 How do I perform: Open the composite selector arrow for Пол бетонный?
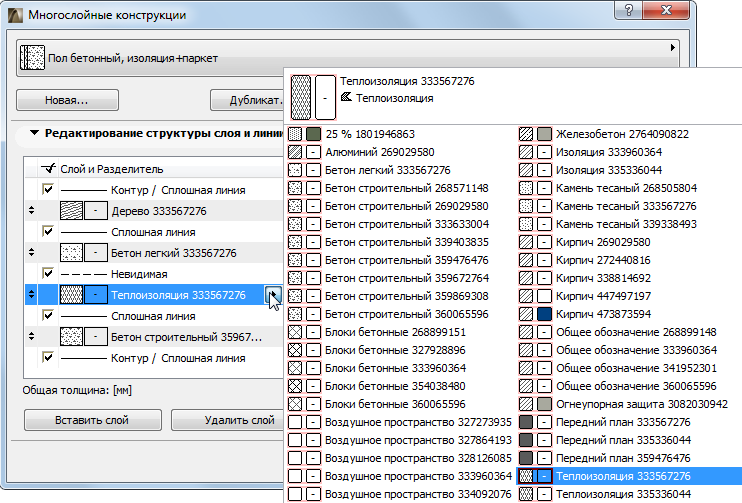pyautogui.click(x=672, y=47)
